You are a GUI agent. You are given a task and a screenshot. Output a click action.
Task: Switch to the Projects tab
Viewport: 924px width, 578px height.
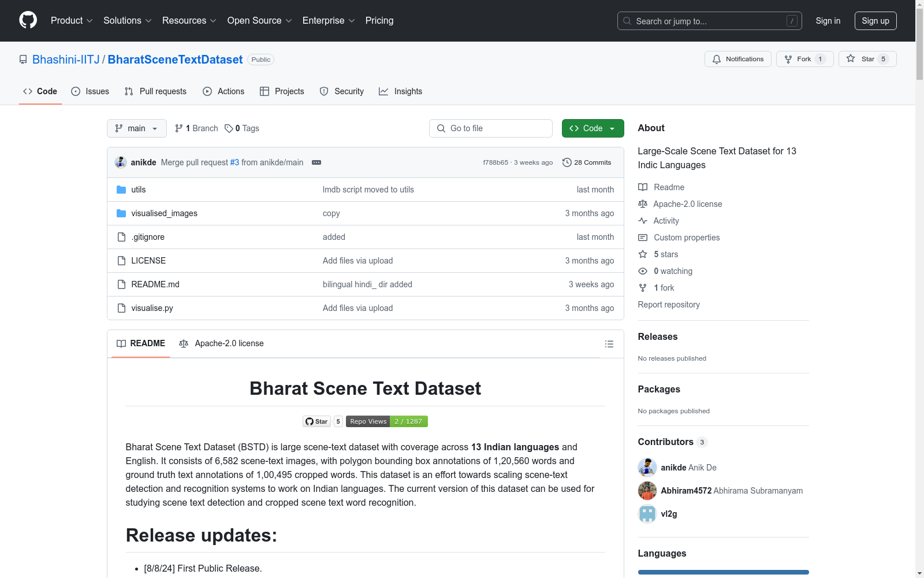pyautogui.click(x=282, y=91)
